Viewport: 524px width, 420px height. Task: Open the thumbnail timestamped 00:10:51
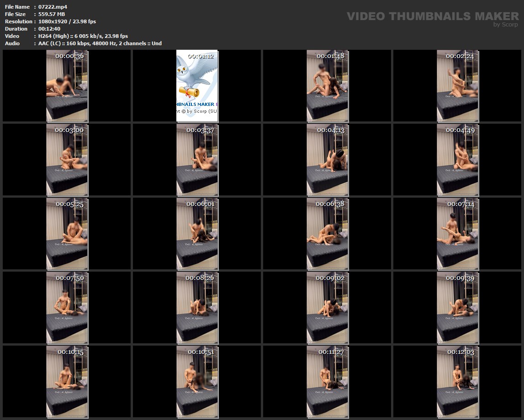[x=197, y=382]
